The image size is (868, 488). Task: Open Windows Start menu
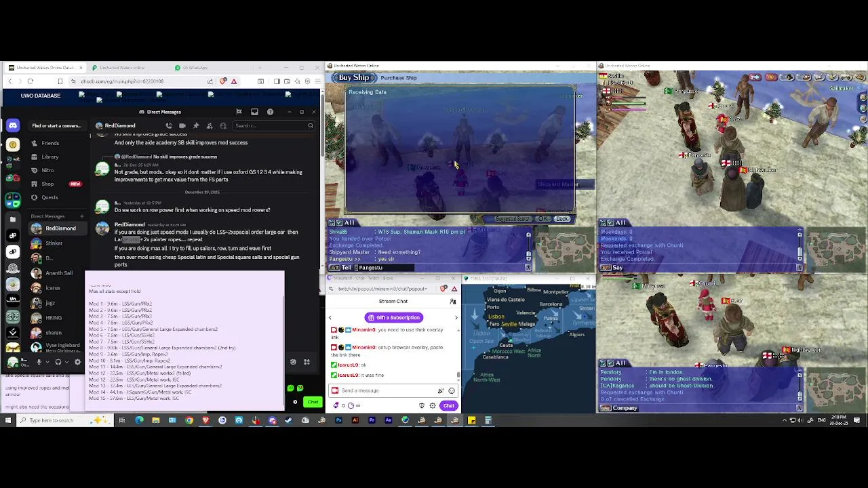pos(7,420)
